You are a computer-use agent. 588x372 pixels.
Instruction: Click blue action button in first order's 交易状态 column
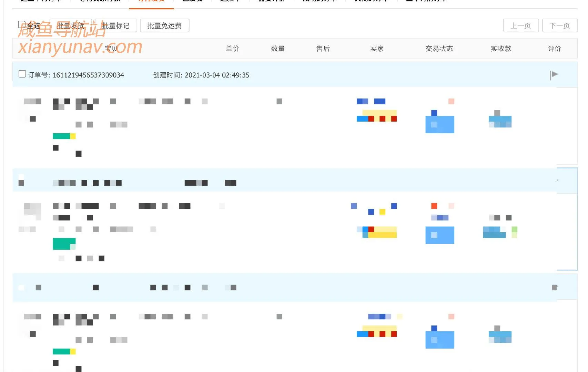[439, 124]
